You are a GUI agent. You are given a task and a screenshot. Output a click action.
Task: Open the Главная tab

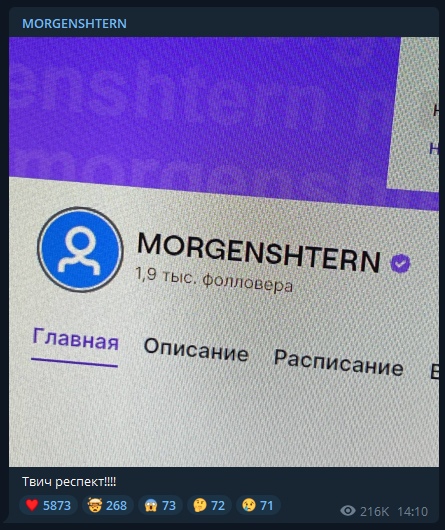pyautogui.click(x=75, y=340)
